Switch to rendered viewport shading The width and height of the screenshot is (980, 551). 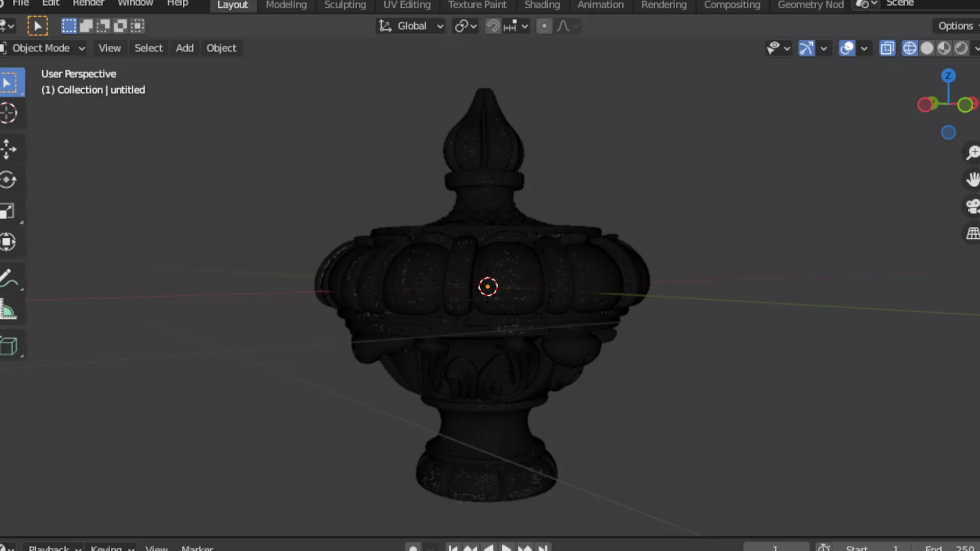pos(961,48)
